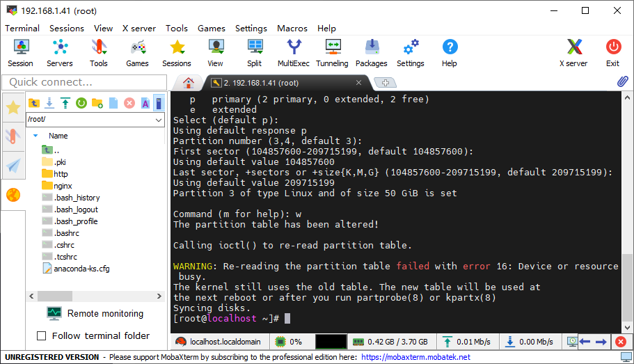Upload files to current SFTP folder
Image resolution: width=634 pixels, height=364 pixels.
point(65,103)
